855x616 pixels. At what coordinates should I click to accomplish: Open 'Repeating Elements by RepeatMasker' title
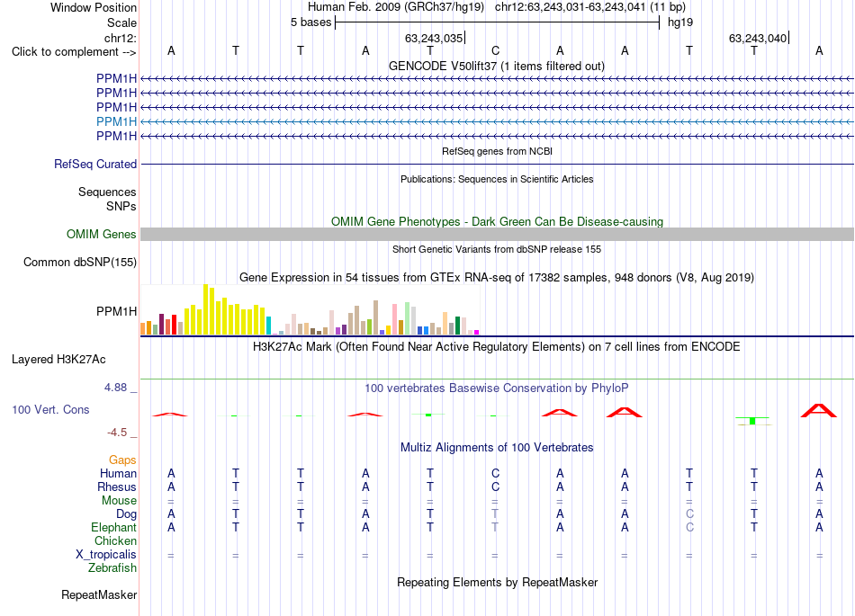tap(498, 582)
